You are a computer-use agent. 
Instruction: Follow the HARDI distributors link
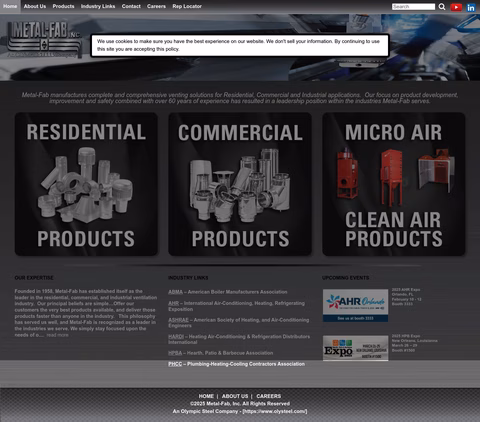coord(176,337)
